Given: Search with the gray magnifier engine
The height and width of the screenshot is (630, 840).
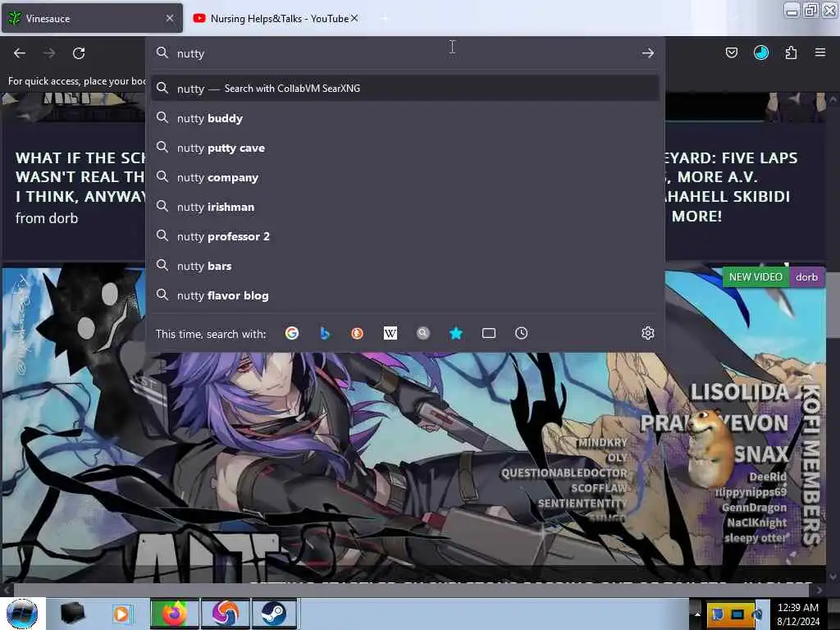Looking at the screenshot, I should click(423, 333).
